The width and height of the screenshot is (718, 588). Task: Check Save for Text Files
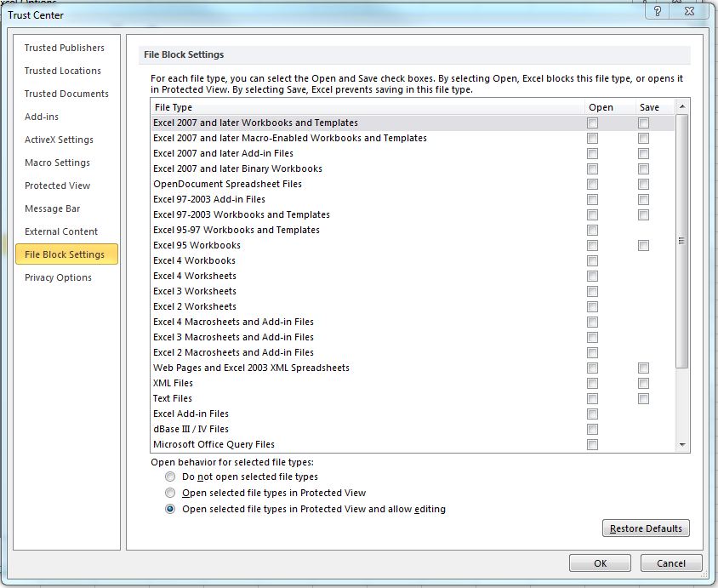(643, 398)
